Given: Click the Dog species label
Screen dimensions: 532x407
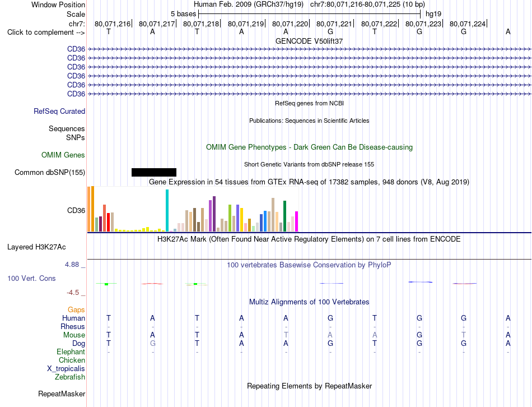Looking at the screenshot, I should pyautogui.click(x=79, y=344).
